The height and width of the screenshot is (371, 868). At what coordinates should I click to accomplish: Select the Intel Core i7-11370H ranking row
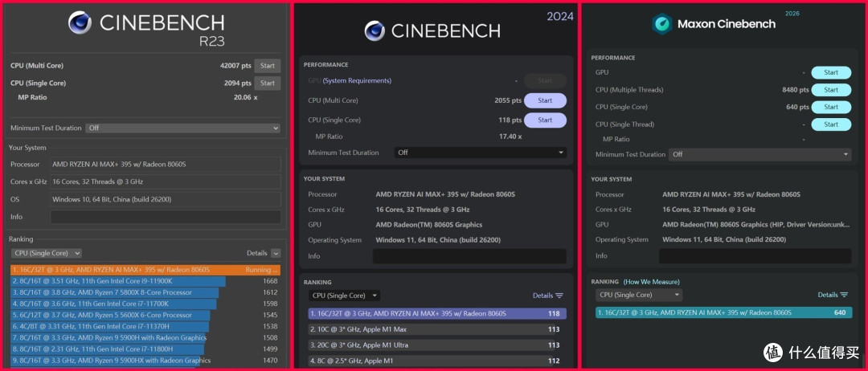point(145,327)
